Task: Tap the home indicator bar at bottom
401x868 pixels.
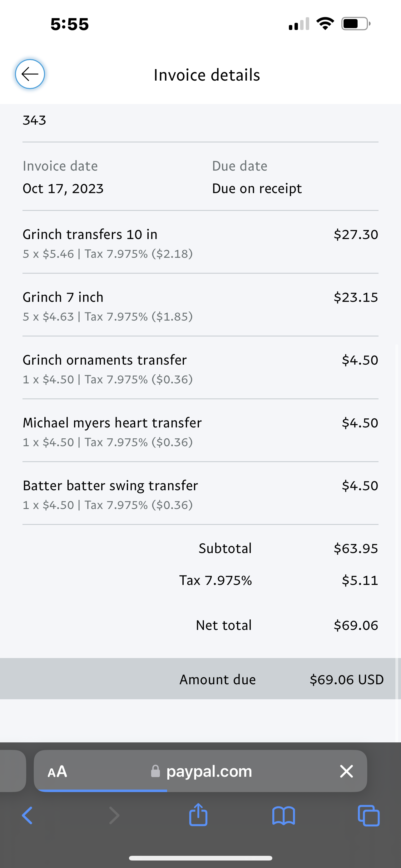Action: tap(200, 858)
